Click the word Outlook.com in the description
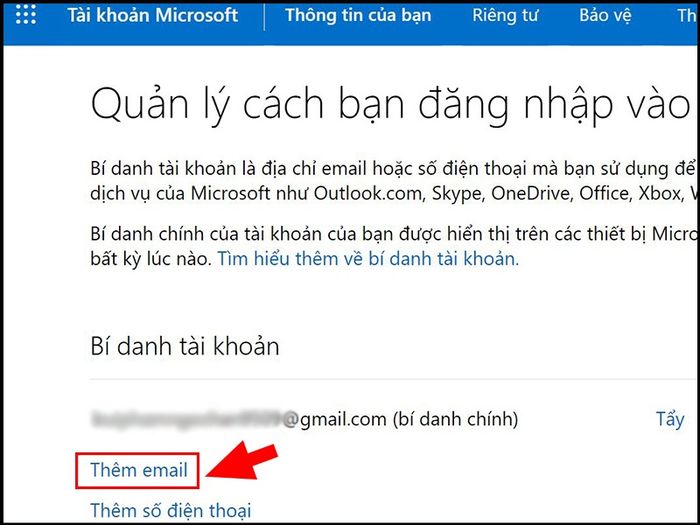Viewport: 700px width, 525px height. click(370, 193)
